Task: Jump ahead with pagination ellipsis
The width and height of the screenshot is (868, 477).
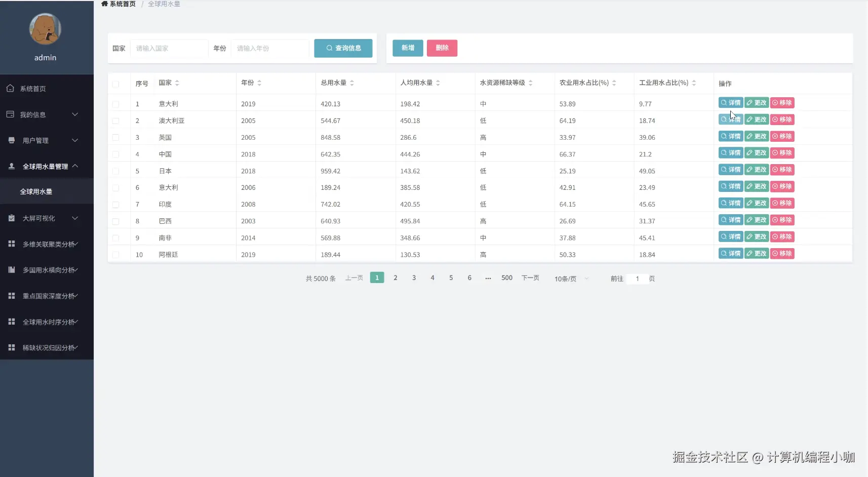Action: click(x=488, y=278)
